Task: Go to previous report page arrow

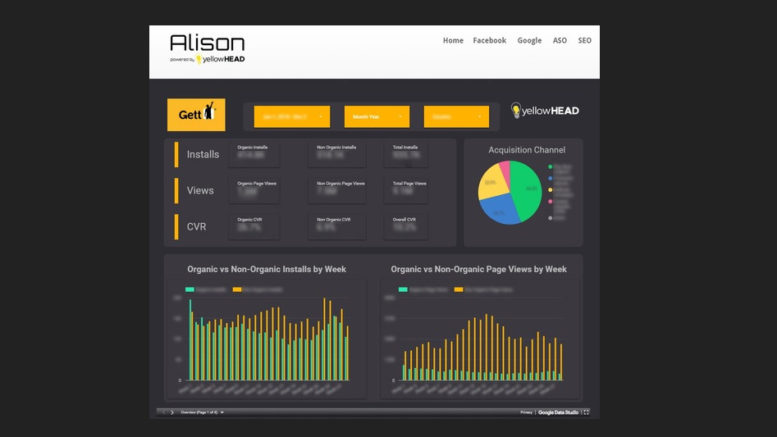Action: click(163, 412)
